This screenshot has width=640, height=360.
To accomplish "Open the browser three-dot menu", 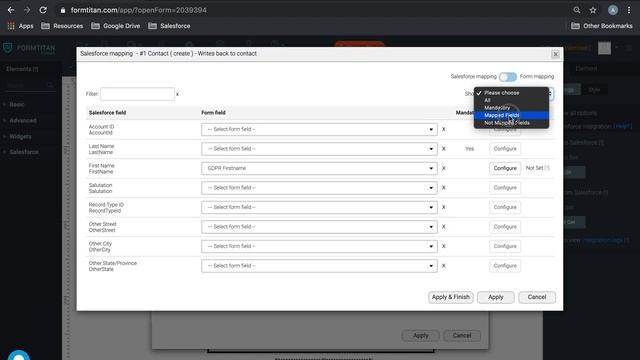I will pyautogui.click(x=629, y=10).
